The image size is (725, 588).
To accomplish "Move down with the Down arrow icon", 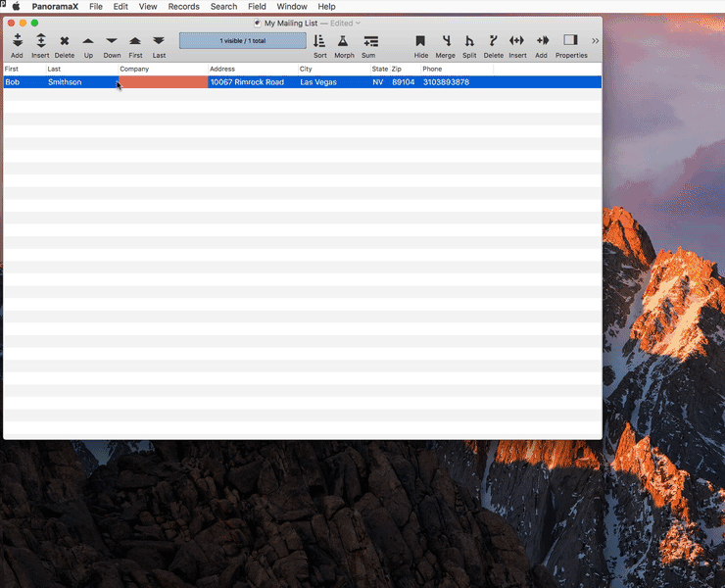I will [112, 41].
